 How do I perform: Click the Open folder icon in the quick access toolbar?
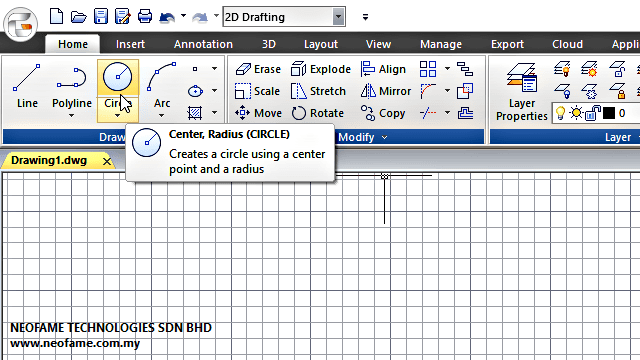[78, 17]
